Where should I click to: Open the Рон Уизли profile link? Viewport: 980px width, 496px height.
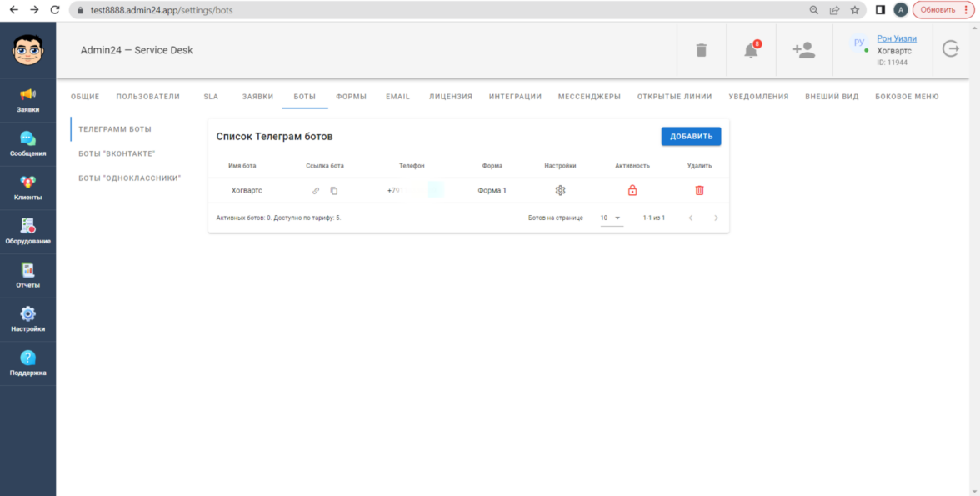pyautogui.click(x=897, y=38)
